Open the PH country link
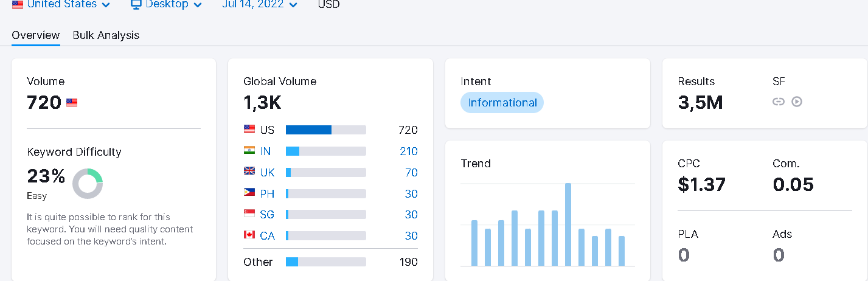 click(x=267, y=193)
